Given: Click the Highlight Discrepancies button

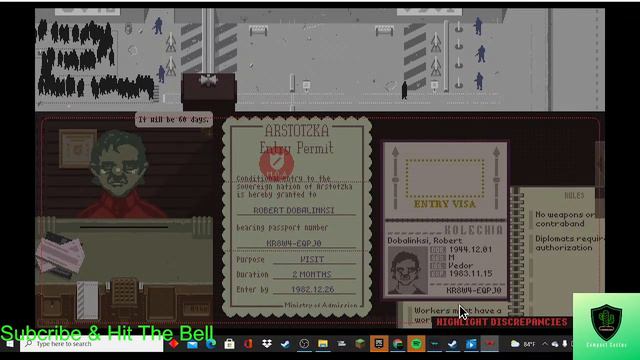Looking at the screenshot, I should (502, 322).
